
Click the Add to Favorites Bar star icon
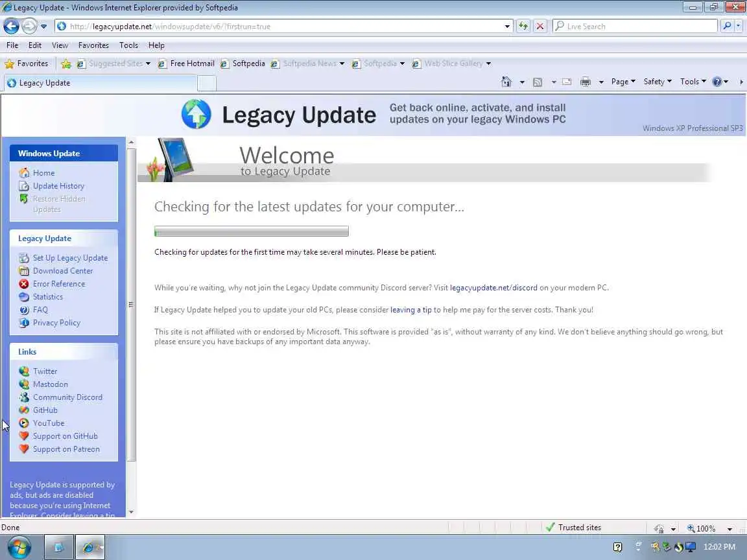tap(66, 64)
